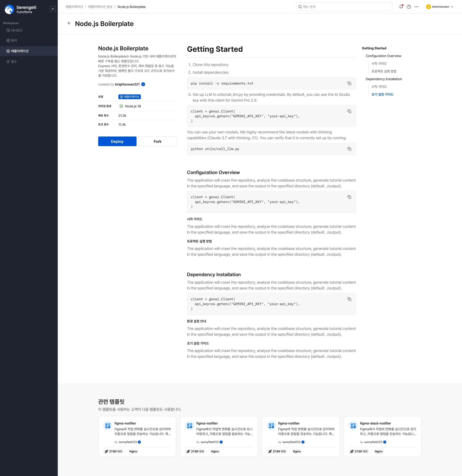Go to the 애플리케이션 생성 breadcrumb
Image resolution: width=462 pixels, height=476 pixels.
pos(100,7)
